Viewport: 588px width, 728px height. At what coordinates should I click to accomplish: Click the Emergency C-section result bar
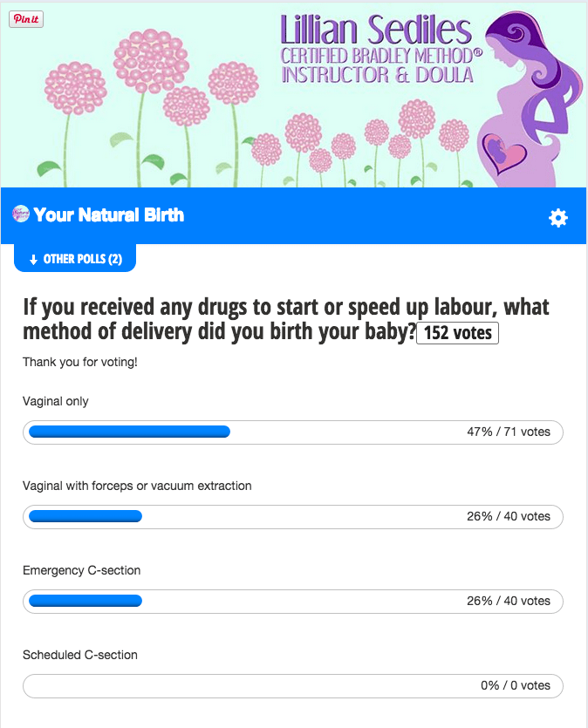pos(293,601)
